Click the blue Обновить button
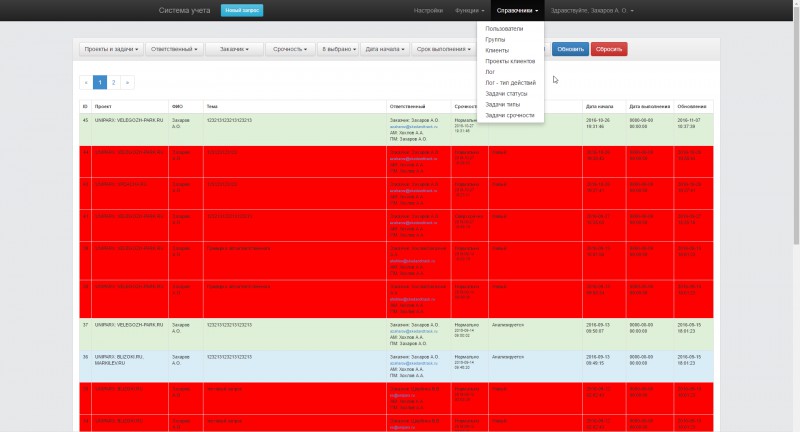Viewport: 800px width, 432px height. 570,49
